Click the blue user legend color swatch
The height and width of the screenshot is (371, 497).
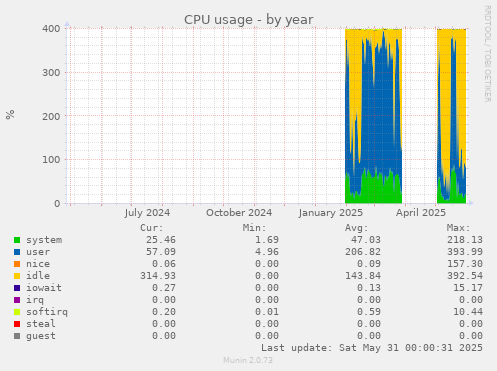tap(17, 252)
